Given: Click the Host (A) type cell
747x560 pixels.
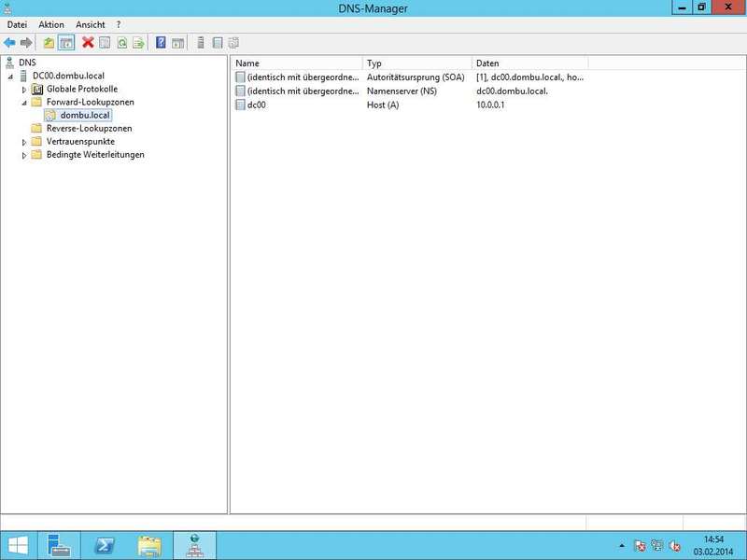Looking at the screenshot, I should tap(383, 105).
